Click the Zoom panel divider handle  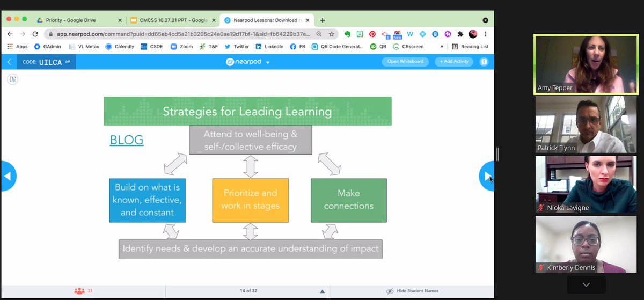(497, 154)
